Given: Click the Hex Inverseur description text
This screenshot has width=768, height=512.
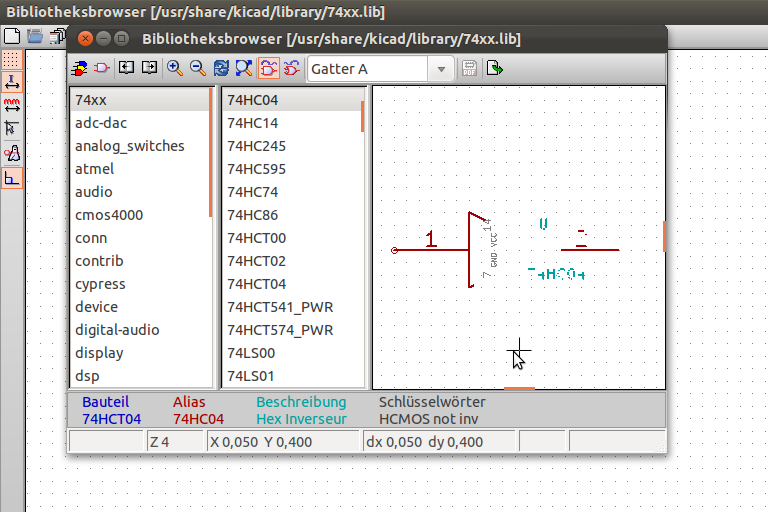Looking at the screenshot, I should pyautogui.click(x=301, y=419).
